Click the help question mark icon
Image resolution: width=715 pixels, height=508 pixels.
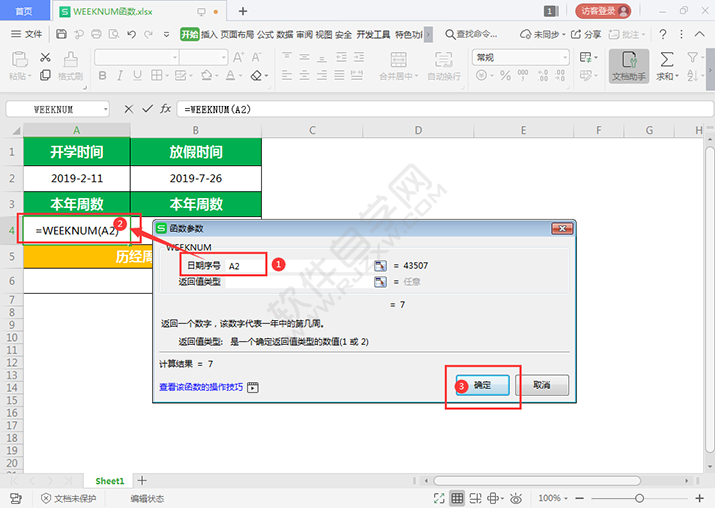pyautogui.click(x=663, y=34)
